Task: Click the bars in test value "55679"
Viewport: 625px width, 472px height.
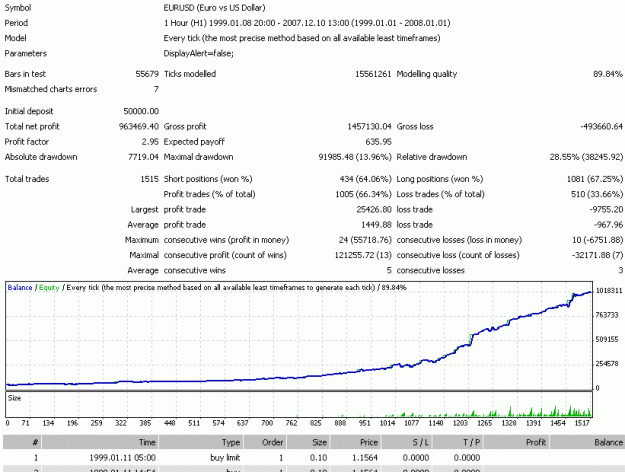Action: coord(147,74)
